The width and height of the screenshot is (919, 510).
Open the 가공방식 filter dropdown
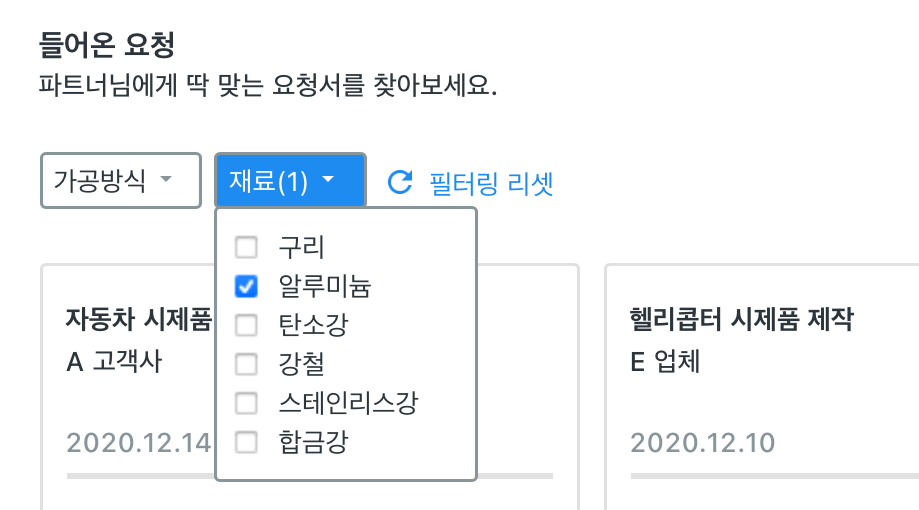point(120,181)
